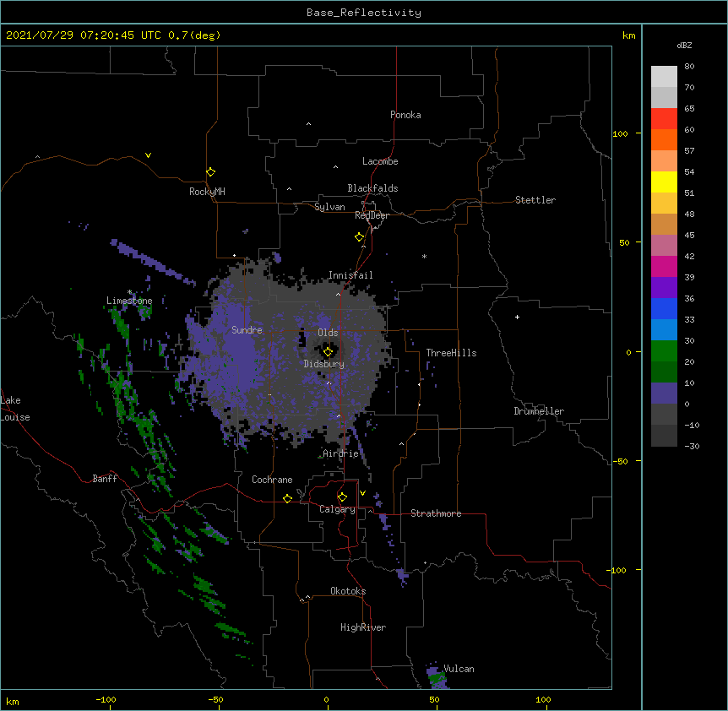Click the 0 mark on bottom axis
The height and width of the screenshot is (711, 728).
[x=326, y=699]
